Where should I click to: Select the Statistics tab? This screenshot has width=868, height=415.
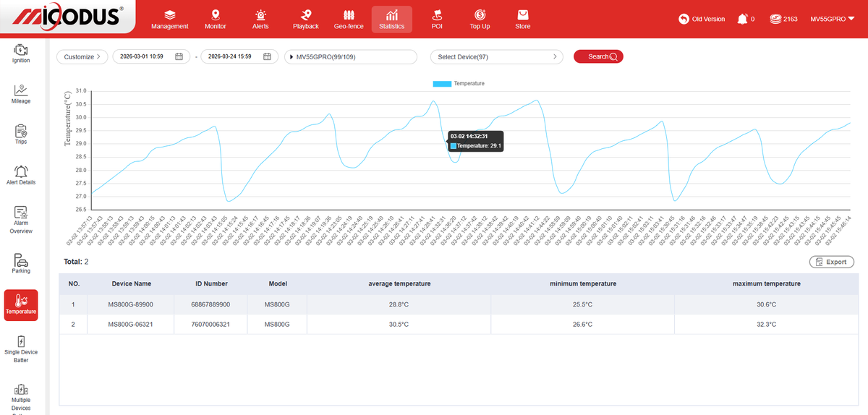click(x=392, y=20)
